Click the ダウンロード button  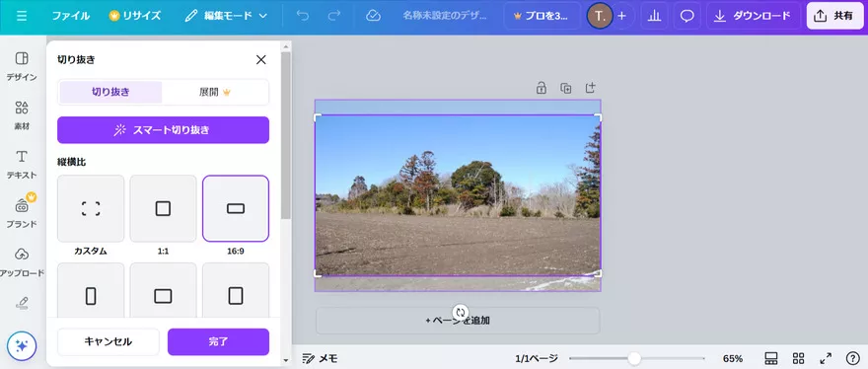click(753, 16)
